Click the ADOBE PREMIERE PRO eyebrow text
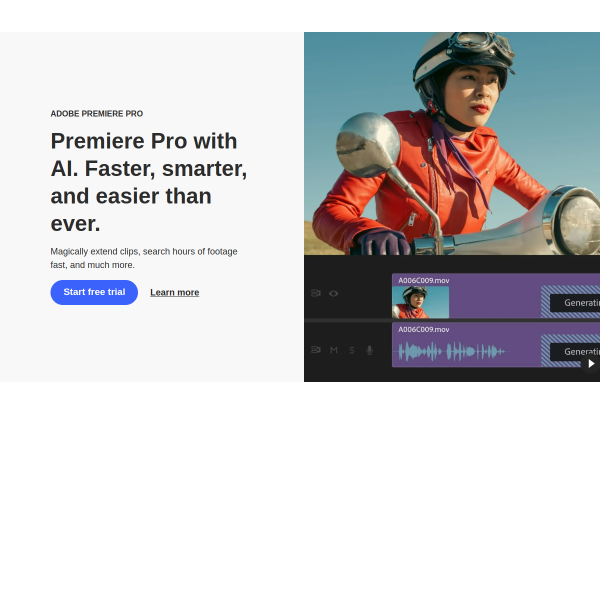The image size is (600, 600). click(97, 114)
